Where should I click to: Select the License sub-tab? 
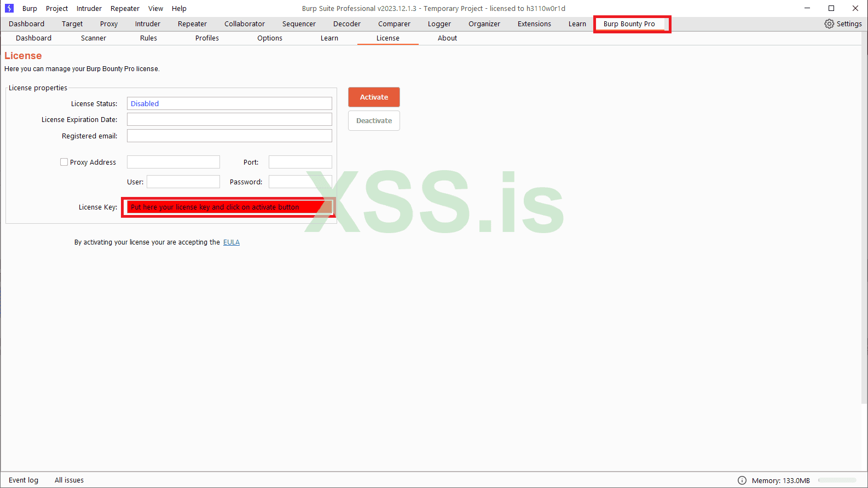388,38
